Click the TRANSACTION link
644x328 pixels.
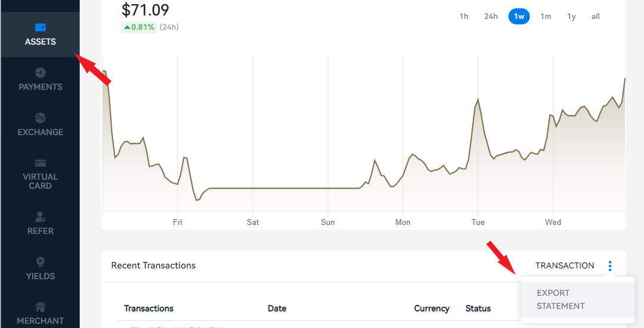(x=565, y=265)
